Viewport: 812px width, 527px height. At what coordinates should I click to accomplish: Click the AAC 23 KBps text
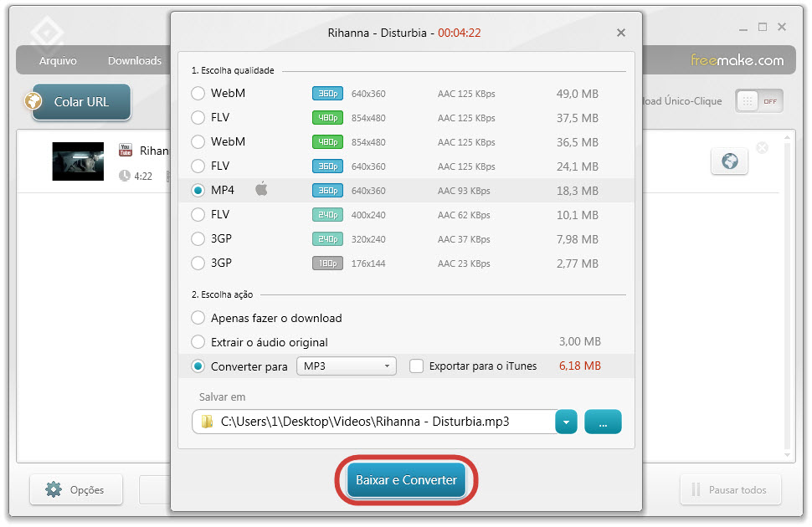tap(464, 263)
